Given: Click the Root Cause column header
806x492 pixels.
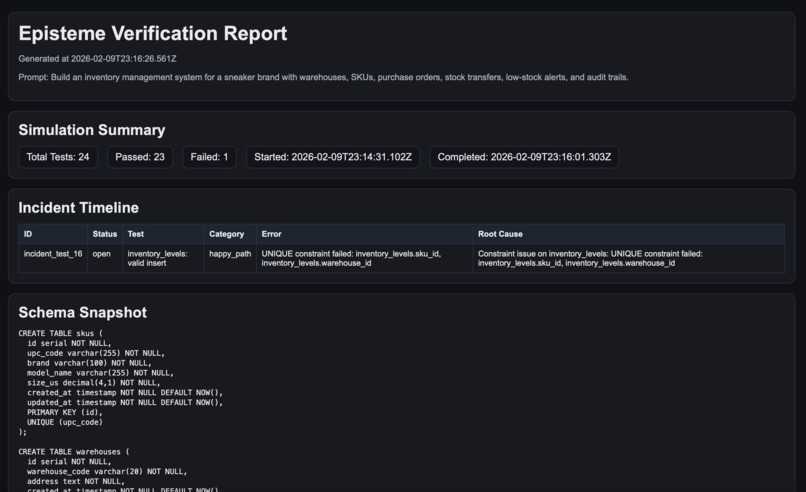Looking at the screenshot, I should (x=629, y=234).
